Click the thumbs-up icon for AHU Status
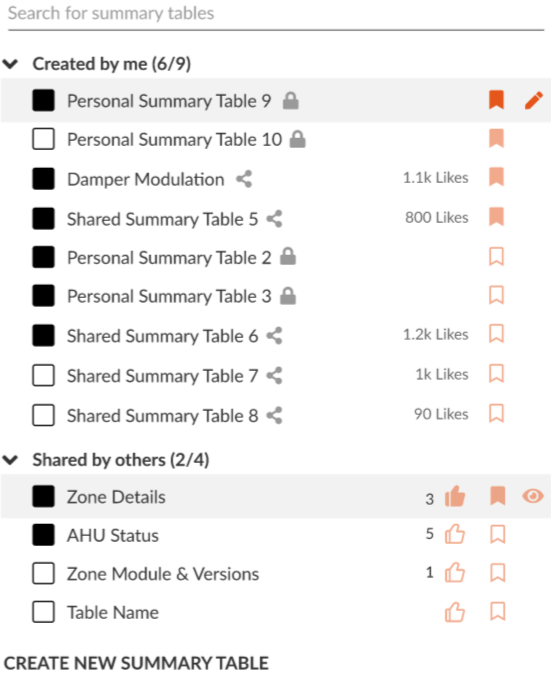This screenshot has height=680, width=551. click(455, 534)
